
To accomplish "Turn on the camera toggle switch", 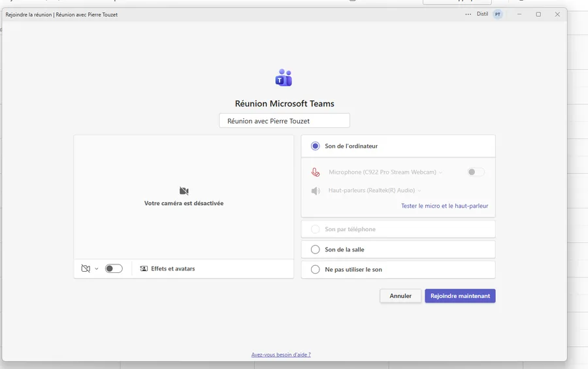I will tap(114, 268).
